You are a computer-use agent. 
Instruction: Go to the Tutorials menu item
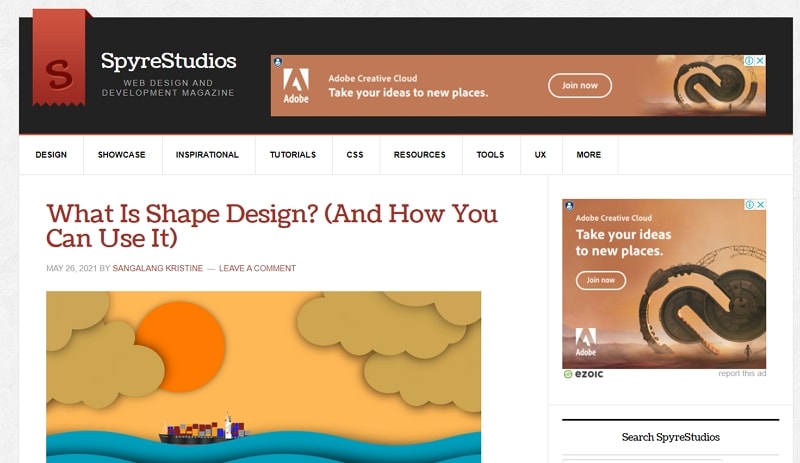(293, 155)
